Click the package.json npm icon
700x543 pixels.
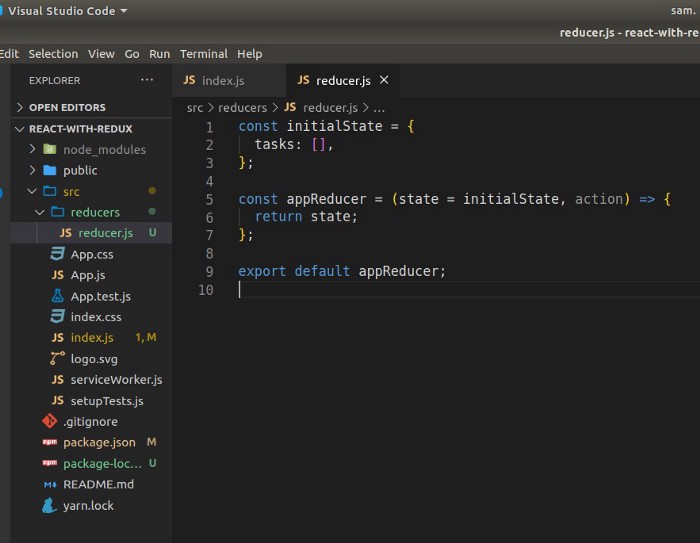[49, 442]
